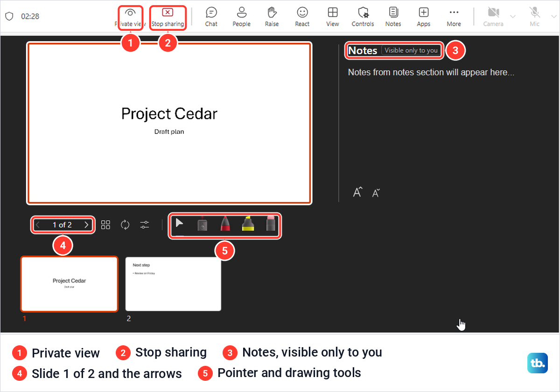Expand the Camera options arrow
Screen dimensions: 560x392
tap(513, 17)
